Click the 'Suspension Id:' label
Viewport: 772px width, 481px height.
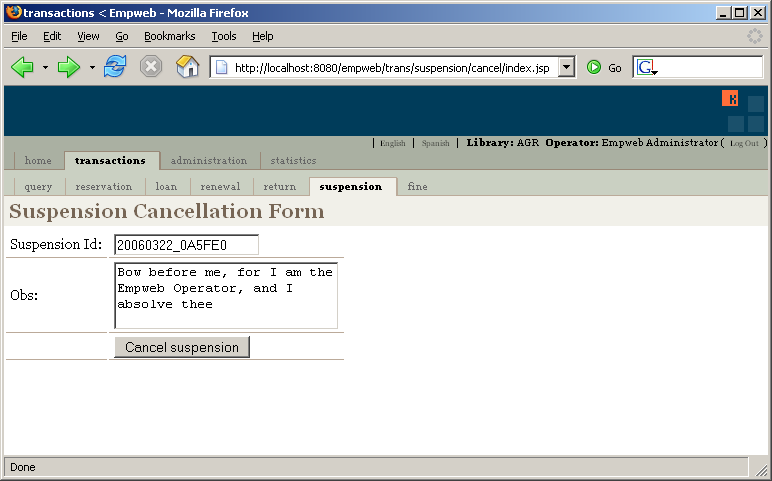point(56,244)
